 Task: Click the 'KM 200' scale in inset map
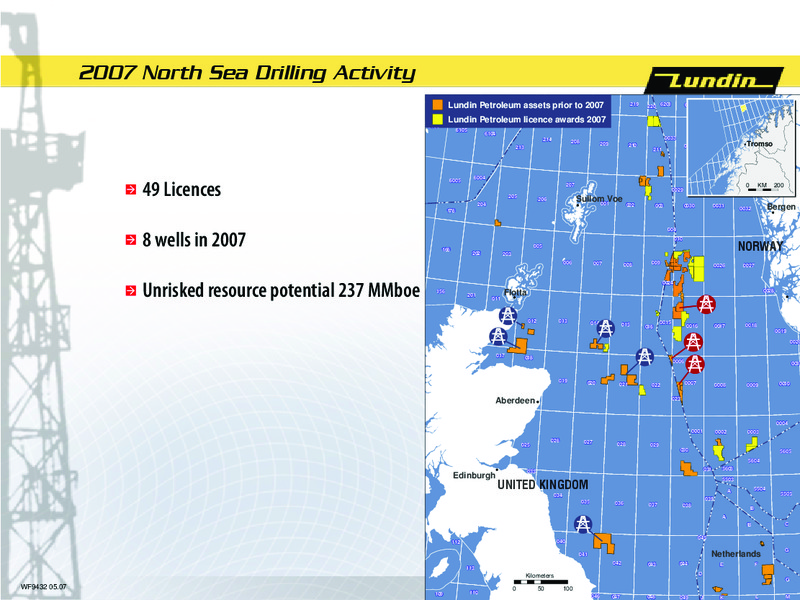point(764,187)
